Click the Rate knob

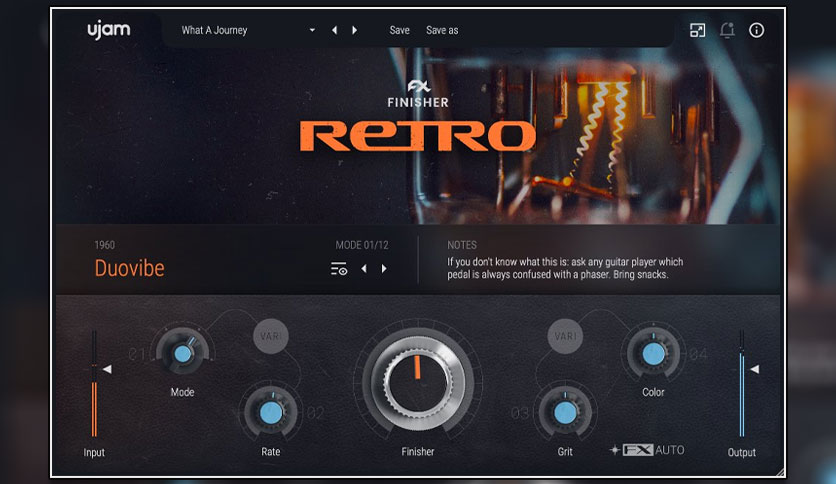tap(271, 413)
